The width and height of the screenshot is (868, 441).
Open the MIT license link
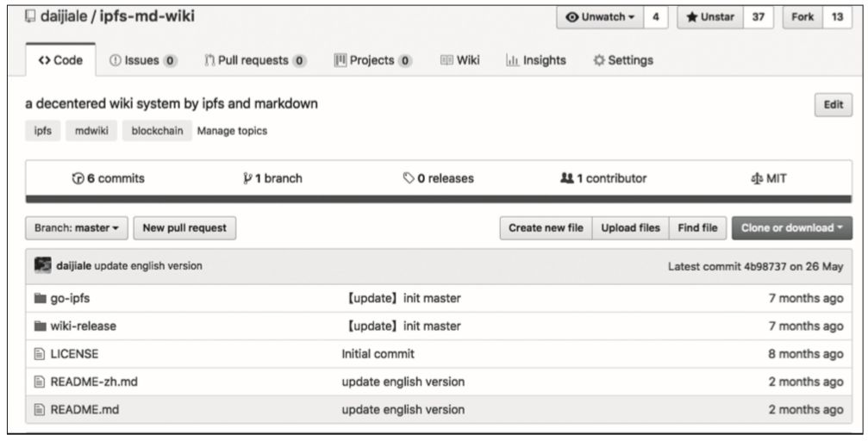[769, 178]
